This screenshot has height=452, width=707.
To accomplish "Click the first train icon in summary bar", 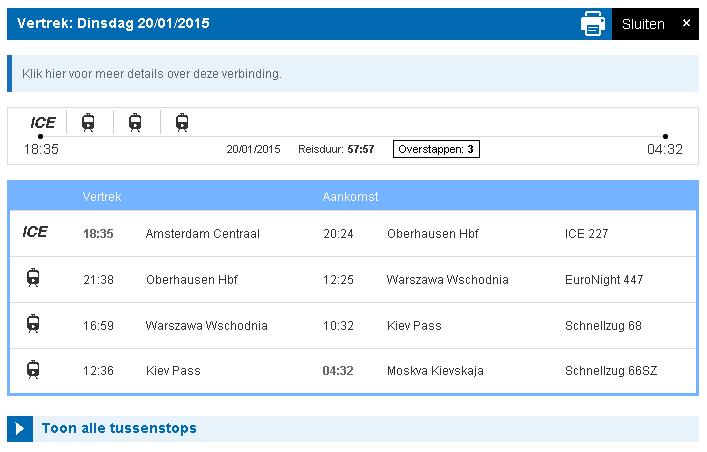I will pyautogui.click(x=88, y=122).
